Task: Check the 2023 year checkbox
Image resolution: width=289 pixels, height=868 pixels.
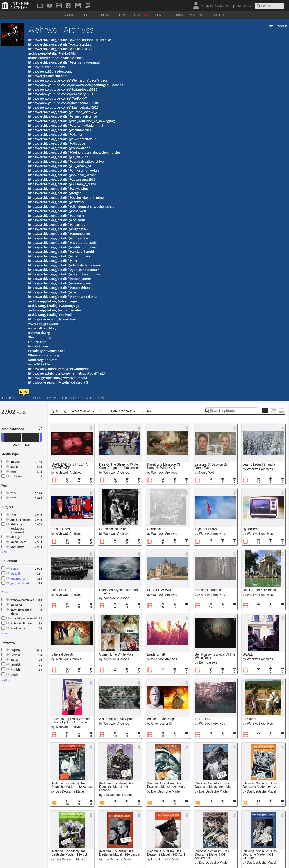Action: coord(3,497)
